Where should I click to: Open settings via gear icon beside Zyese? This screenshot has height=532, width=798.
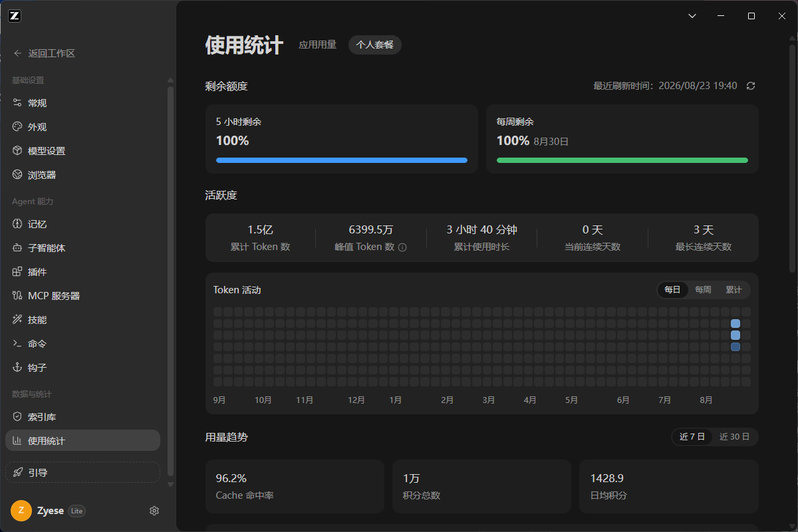[154, 511]
